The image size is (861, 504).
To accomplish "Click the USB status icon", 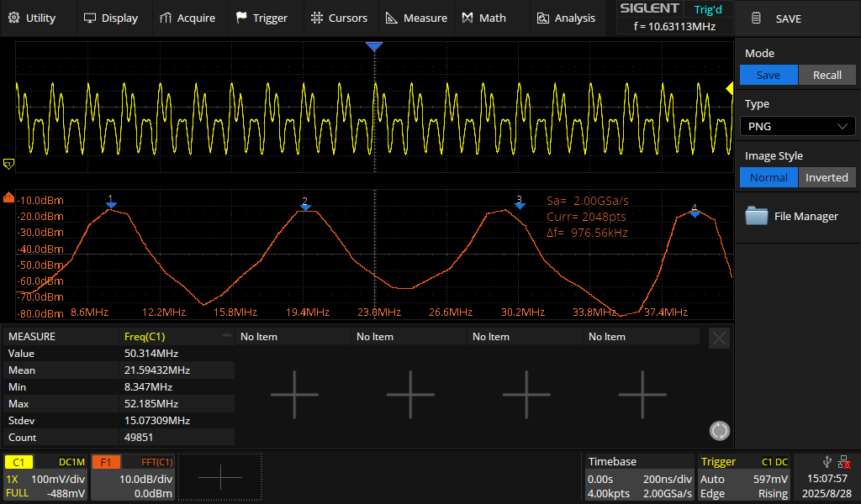I will [827, 461].
